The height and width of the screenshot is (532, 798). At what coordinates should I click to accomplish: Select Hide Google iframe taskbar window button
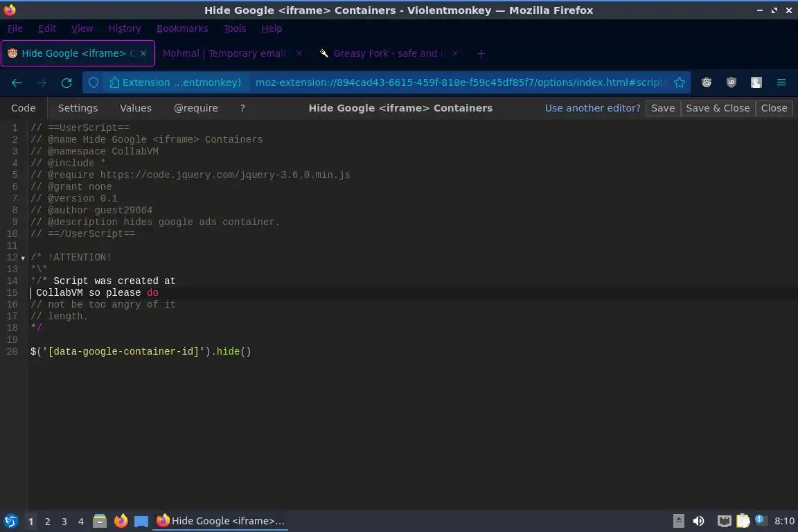coord(220,521)
